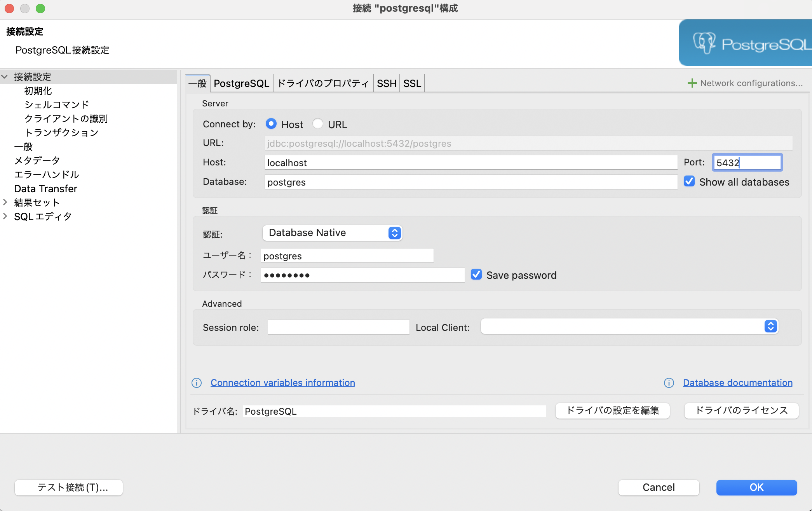
Task: Uncheck Show all databases
Action: click(689, 181)
